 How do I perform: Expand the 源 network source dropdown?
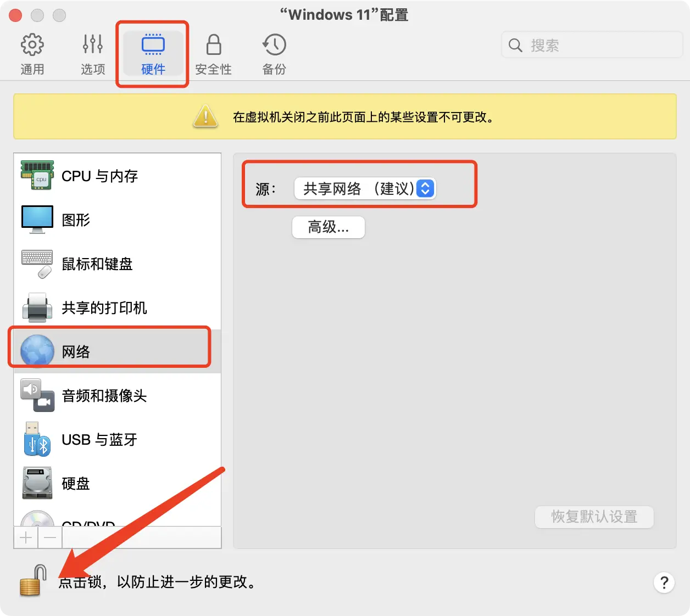click(x=365, y=189)
